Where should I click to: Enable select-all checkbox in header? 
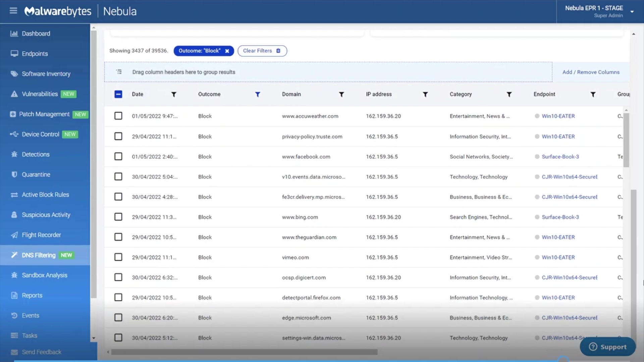point(118,94)
